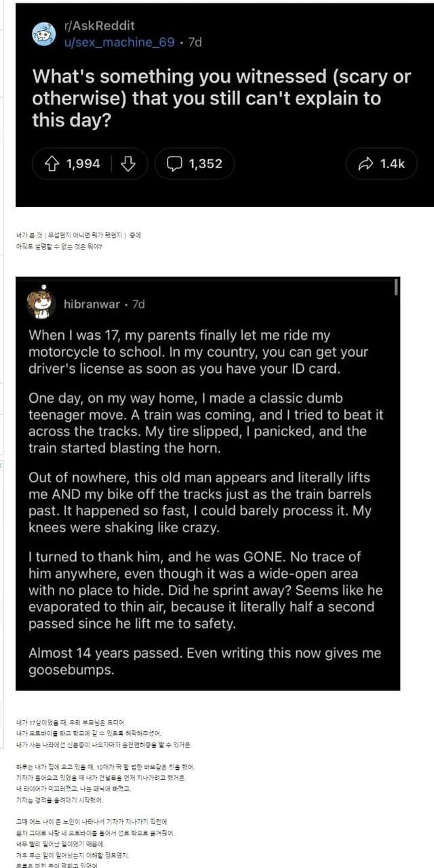The width and height of the screenshot is (434, 868).
Task: Select the "Almost 14 years passed" paragraph
Action: point(205,661)
